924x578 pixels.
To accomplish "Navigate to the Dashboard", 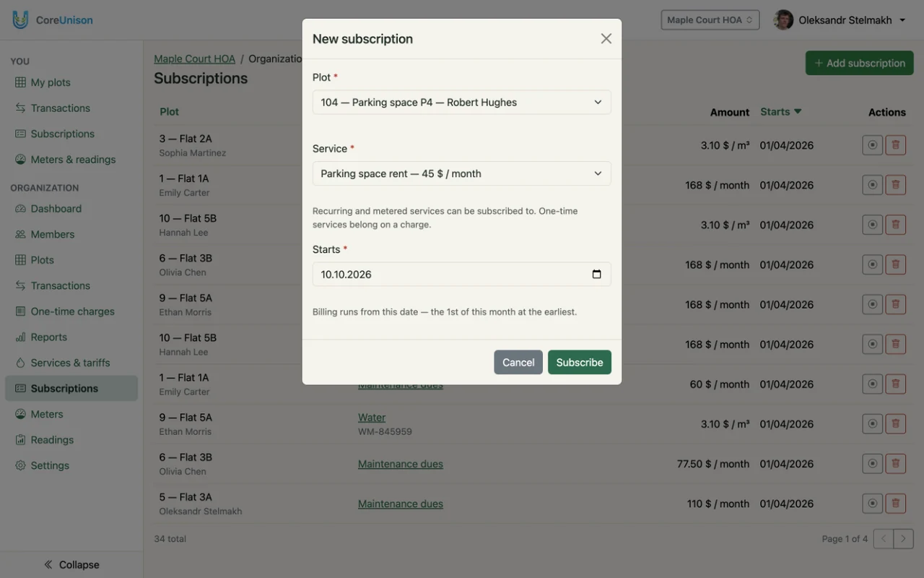I will [56, 209].
